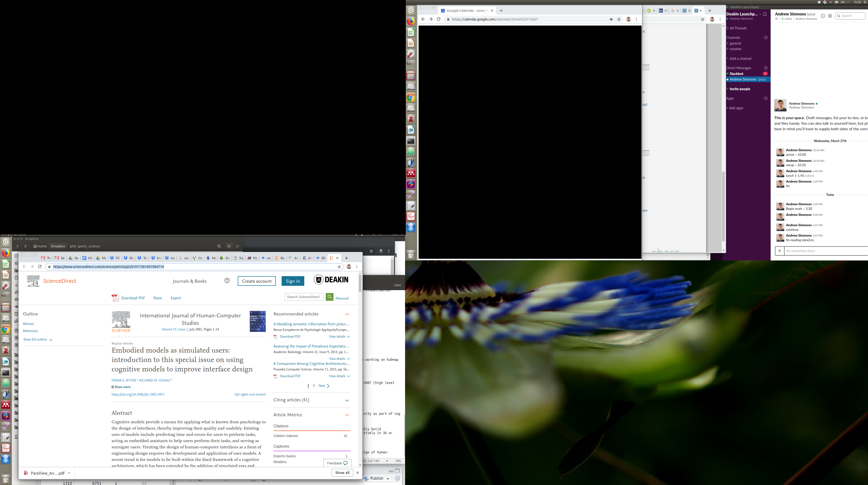The width and height of the screenshot is (868, 485).
Task: Click plus icon next to Slack Channels
Action: coord(766,37)
